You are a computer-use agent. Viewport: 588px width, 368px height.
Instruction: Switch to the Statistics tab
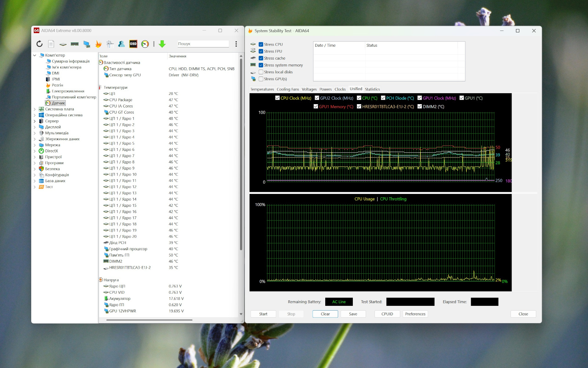click(x=372, y=89)
